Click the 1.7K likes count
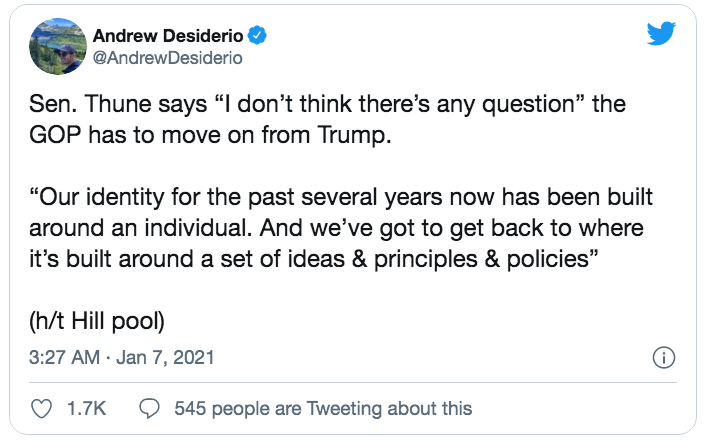This screenshot has height=443, width=707. coord(88,408)
